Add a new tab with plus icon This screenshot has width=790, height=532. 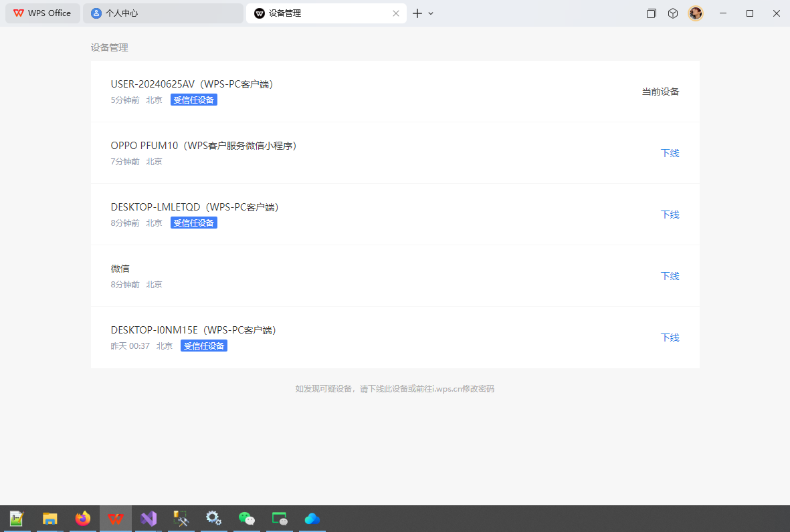417,13
